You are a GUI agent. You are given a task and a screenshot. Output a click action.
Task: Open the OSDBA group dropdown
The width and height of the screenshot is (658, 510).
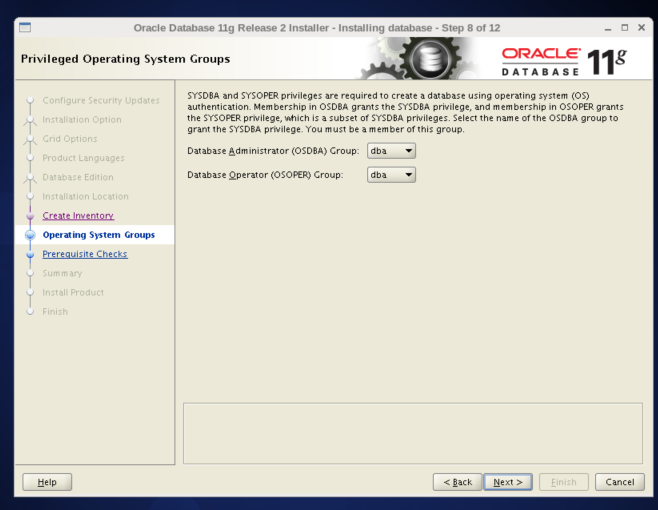pos(391,151)
